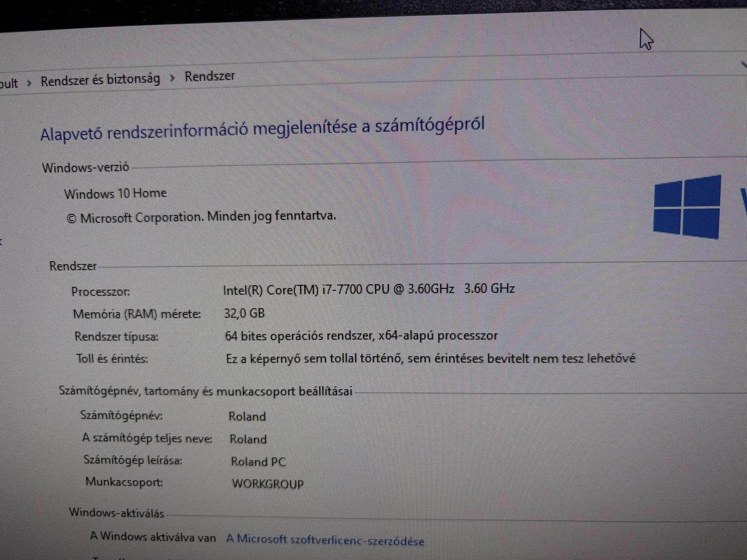Select the 'Rendszer' breadcrumb item
This screenshot has height=560, width=747.
(x=210, y=76)
